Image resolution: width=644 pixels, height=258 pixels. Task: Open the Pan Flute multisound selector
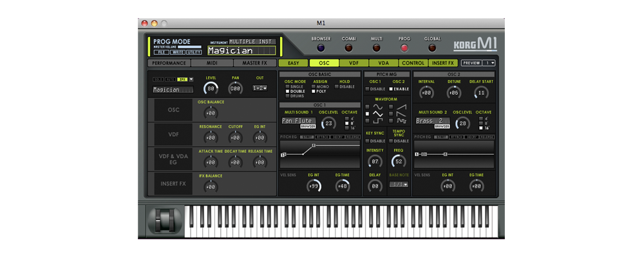299,121
